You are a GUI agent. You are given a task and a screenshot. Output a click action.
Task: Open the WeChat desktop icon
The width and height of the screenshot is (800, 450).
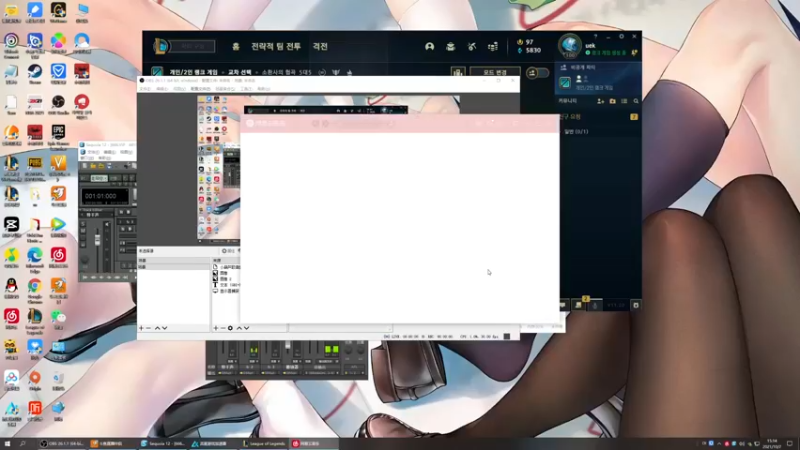(x=58, y=319)
